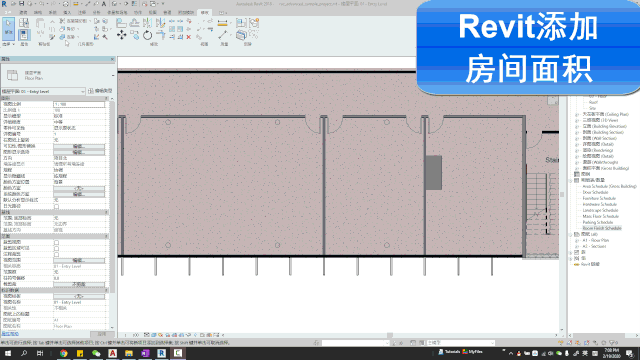Toggle the Crop View checkbox
Viewport: 640px width, 360px height.
(56, 242)
